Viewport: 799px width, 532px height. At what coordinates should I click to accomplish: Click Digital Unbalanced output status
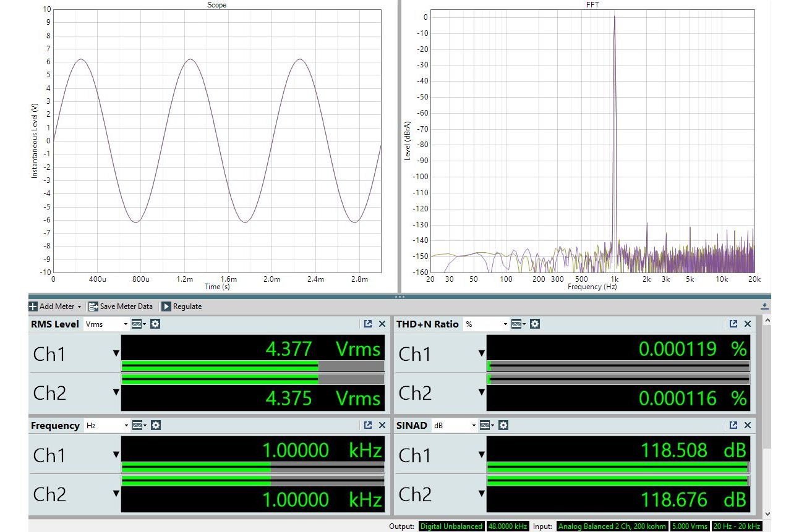coord(451,526)
